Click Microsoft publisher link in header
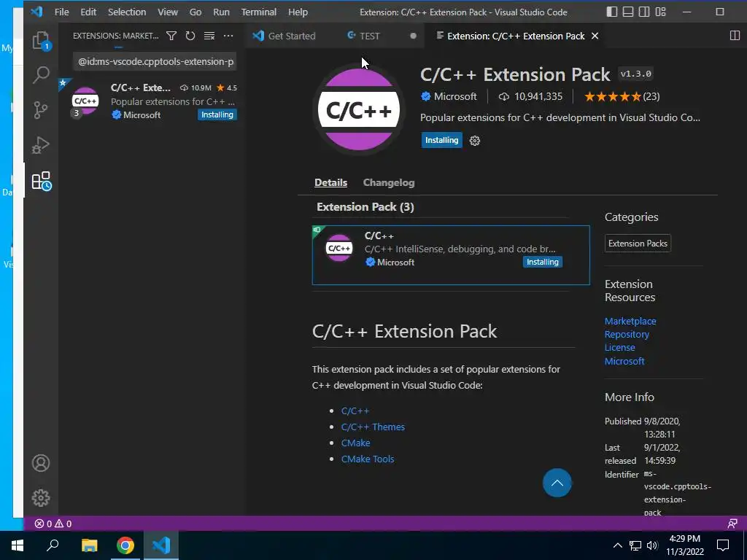The image size is (747, 560). tap(455, 97)
